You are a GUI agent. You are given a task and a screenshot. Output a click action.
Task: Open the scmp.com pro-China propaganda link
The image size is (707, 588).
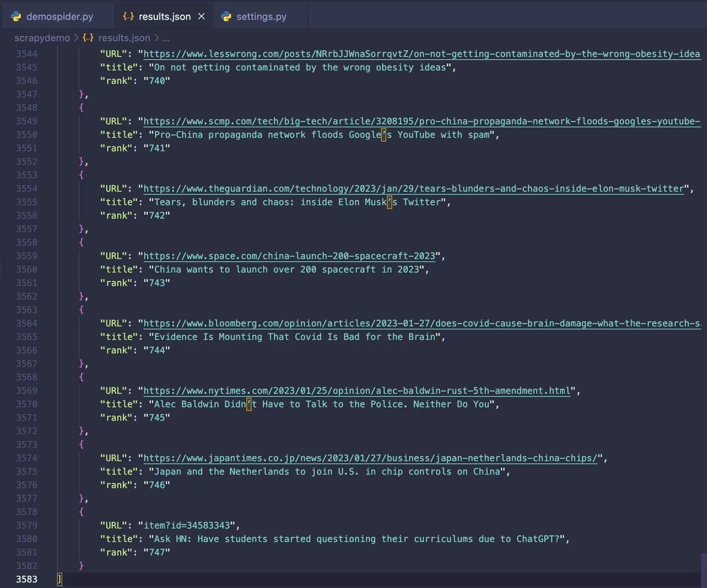420,121
